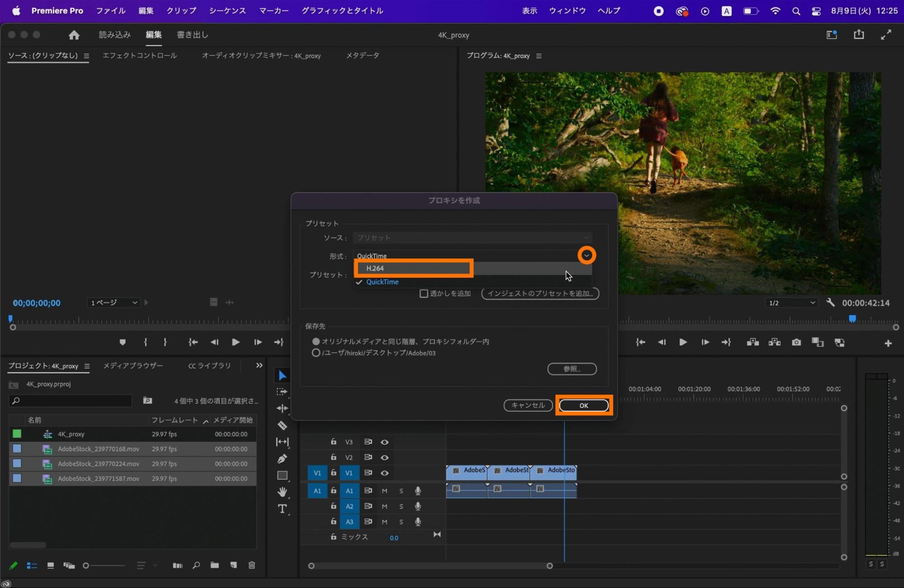Select AdobeStock_239770224.mov in project list

point(98,464)
